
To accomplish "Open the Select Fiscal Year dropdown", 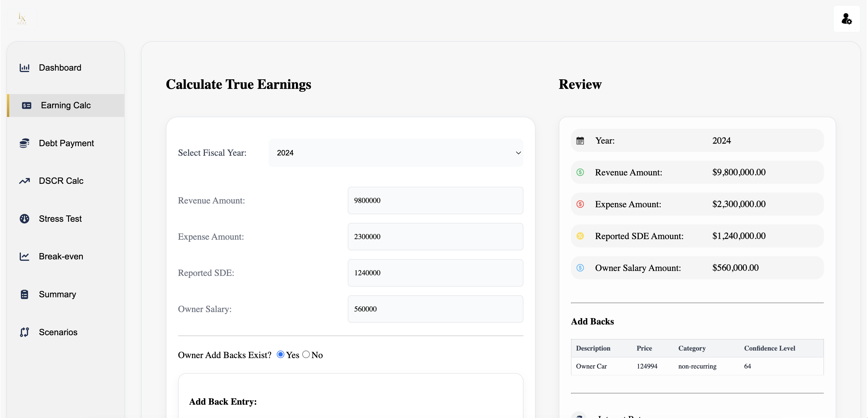I will point(395,153).
